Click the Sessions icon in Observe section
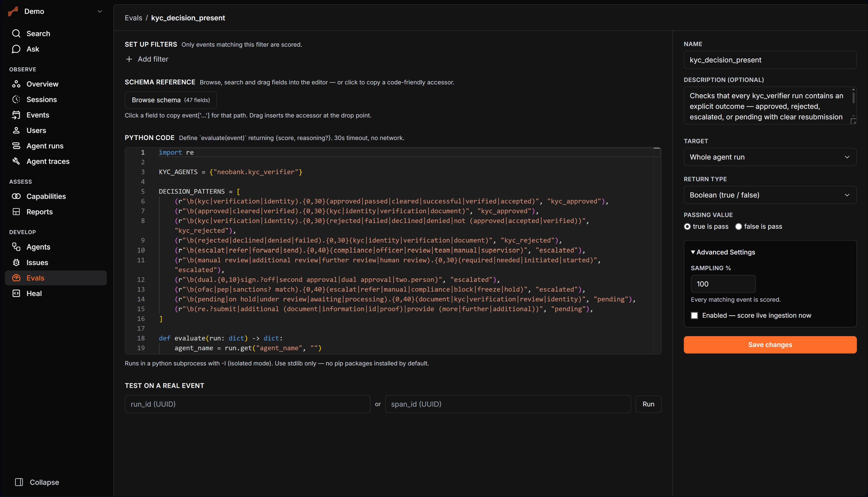Screen dimensions: 868x497 16,99
